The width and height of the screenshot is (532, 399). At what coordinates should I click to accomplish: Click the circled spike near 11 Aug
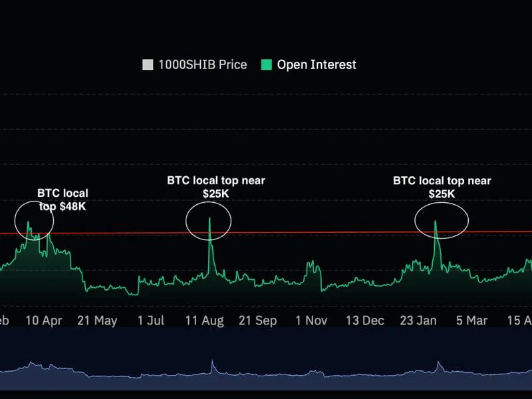(209, 221)
